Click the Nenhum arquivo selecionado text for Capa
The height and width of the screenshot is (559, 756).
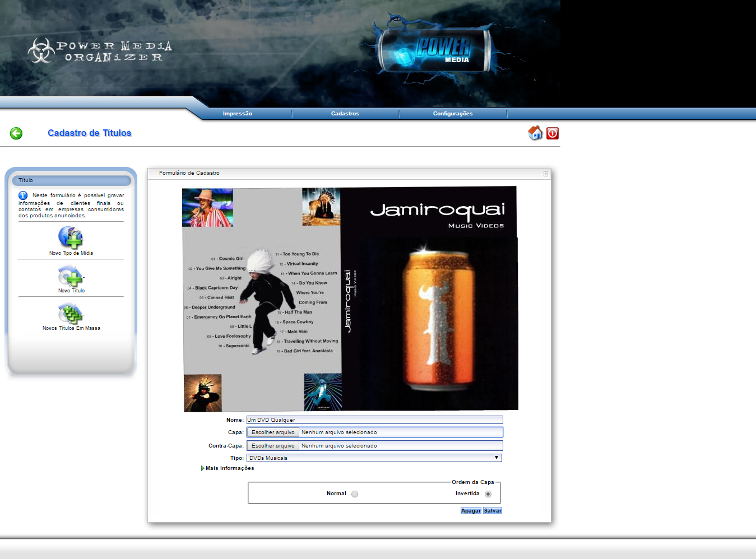point(339,432)
